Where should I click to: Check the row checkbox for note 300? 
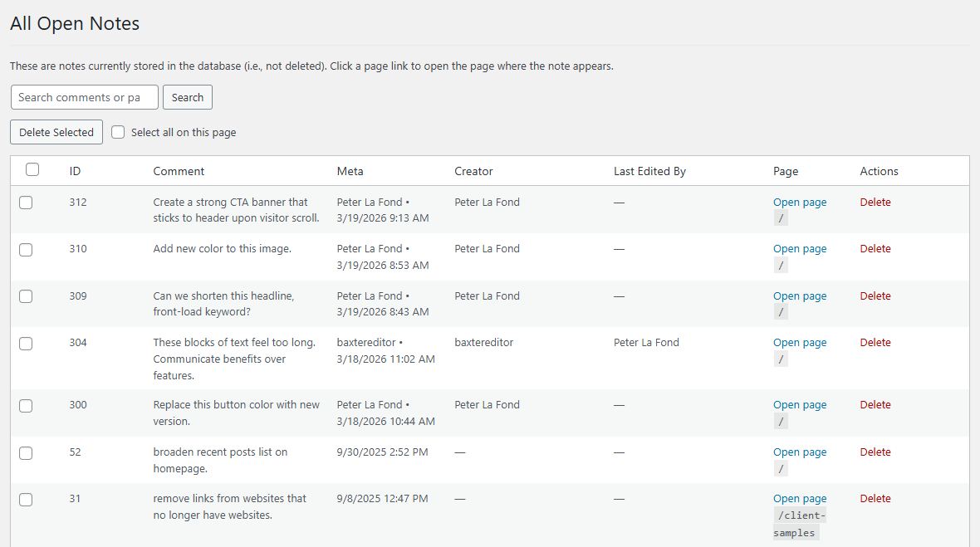26,405
